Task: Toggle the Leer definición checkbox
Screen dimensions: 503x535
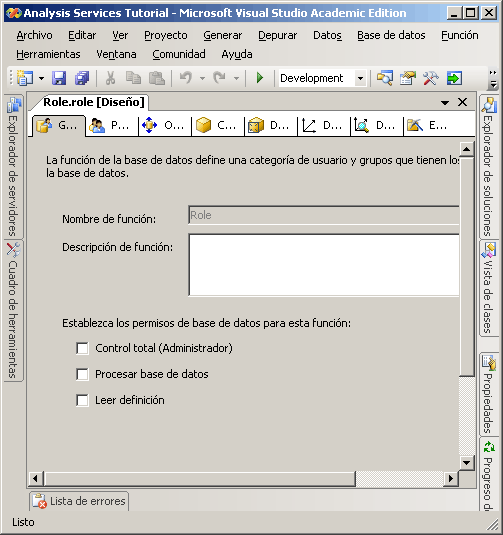Action: pyautogui.click(x=82, y=400)
